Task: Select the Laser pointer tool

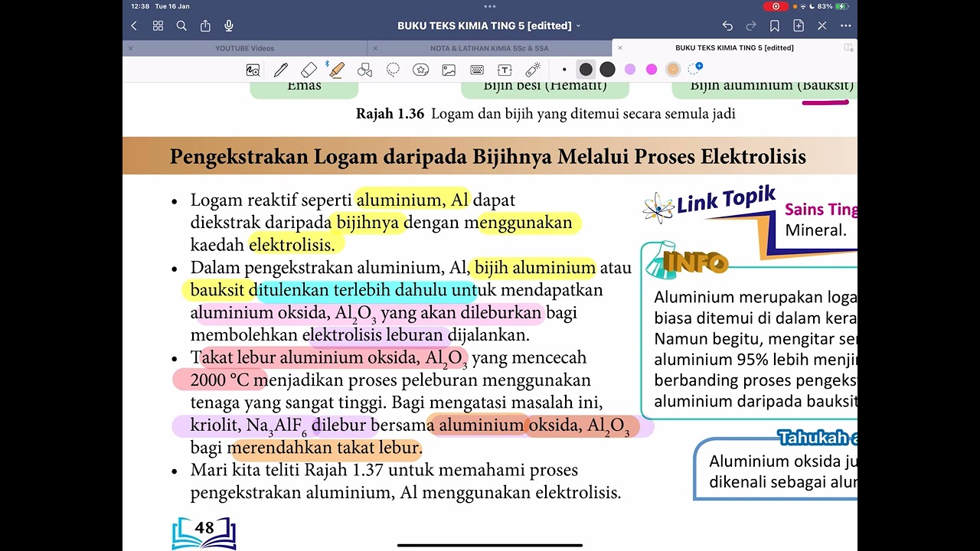Action: (533, 70)
